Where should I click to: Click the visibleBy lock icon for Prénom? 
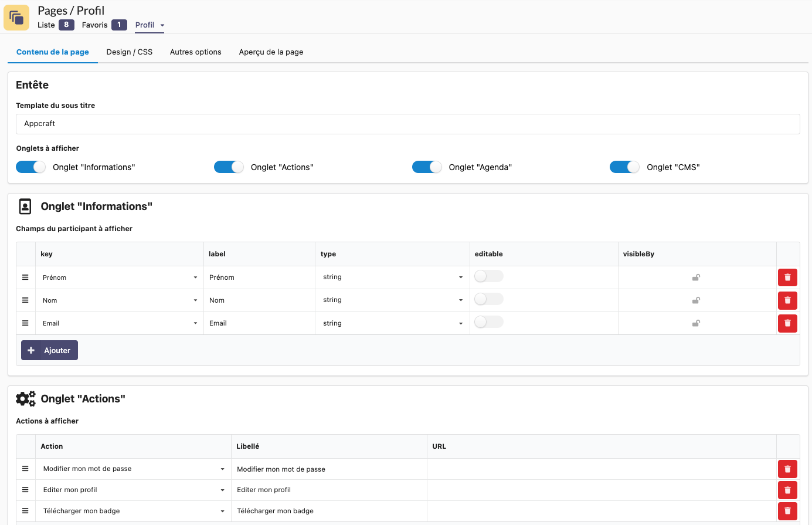(x=696, y=277)
